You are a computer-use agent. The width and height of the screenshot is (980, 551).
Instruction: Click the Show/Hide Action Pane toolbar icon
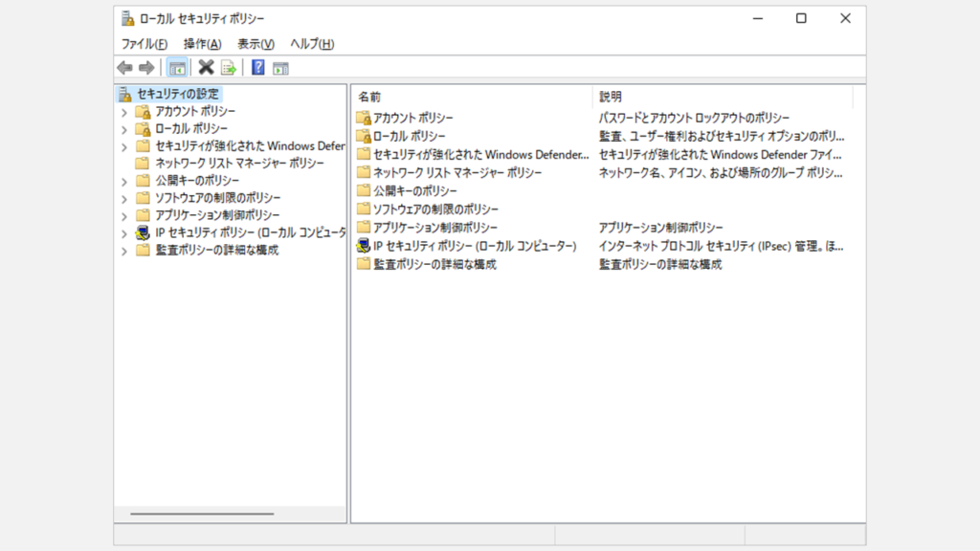point(280,68)
